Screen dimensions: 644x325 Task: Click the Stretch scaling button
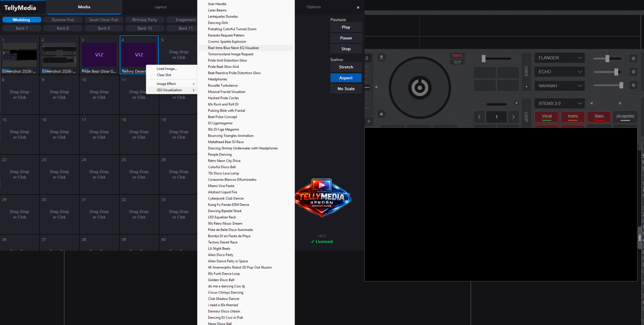(346, 67)
